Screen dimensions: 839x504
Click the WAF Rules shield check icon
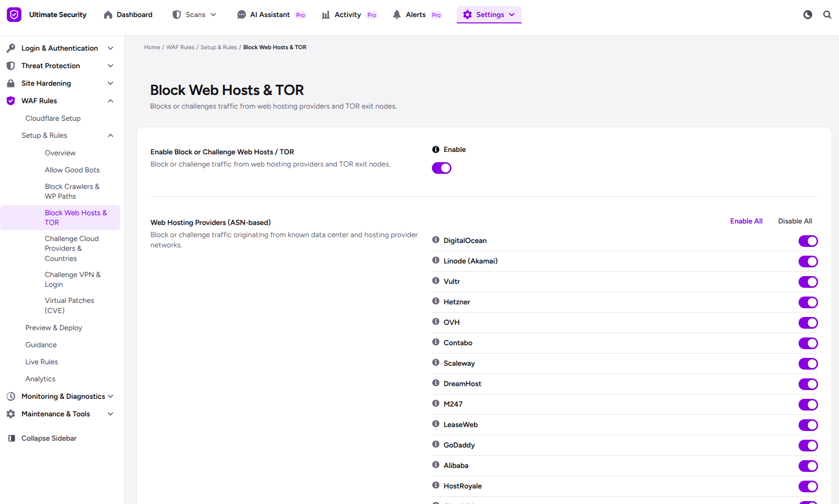[x=11, y=101]
